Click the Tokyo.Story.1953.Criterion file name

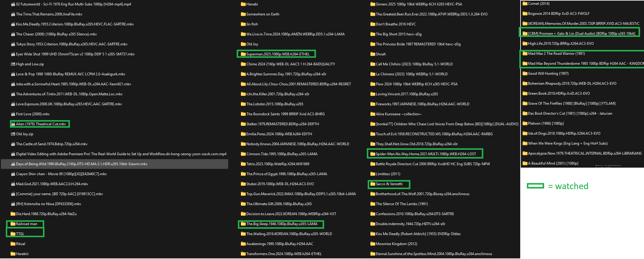(x=72, y=44)
